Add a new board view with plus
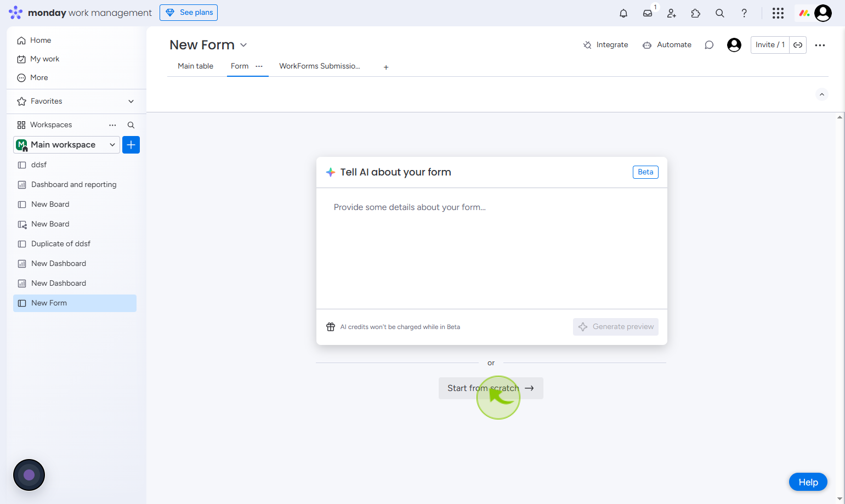 pos(386,67)
